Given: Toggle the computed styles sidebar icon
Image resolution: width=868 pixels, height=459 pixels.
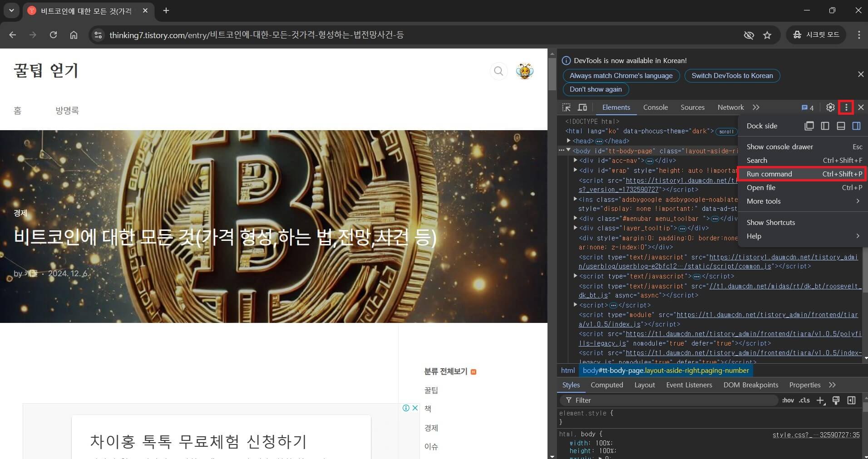Looking at the screenshot, I should (851, 400).
